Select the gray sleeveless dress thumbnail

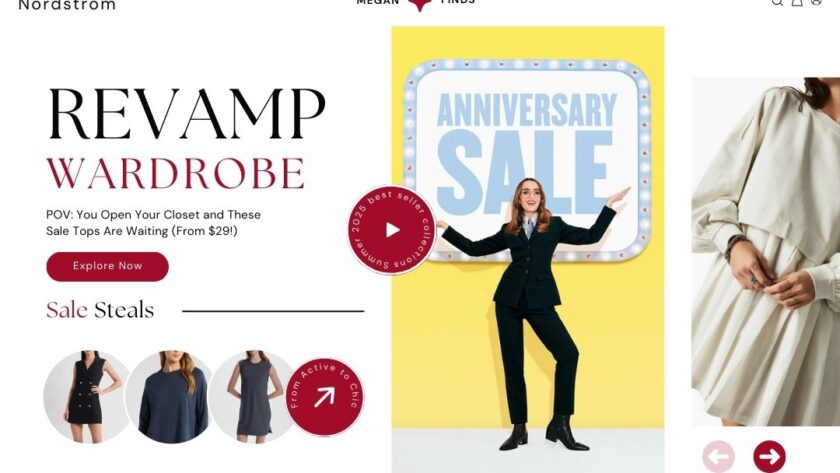tap(251, 396)
